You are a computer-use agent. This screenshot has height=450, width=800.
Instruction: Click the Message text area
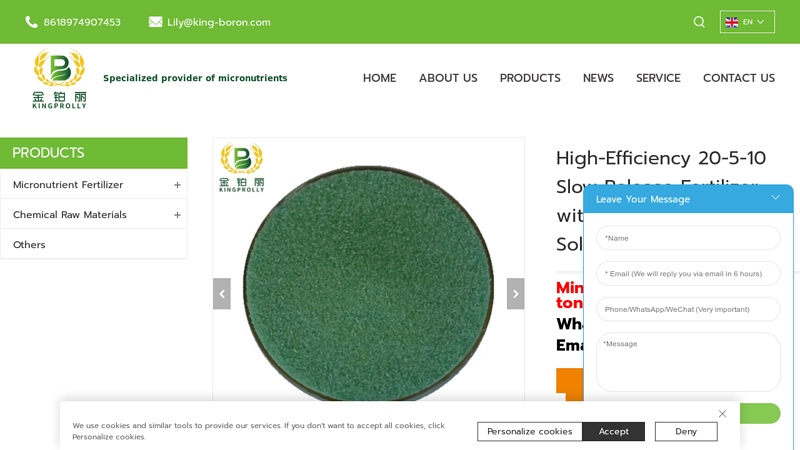688,361
